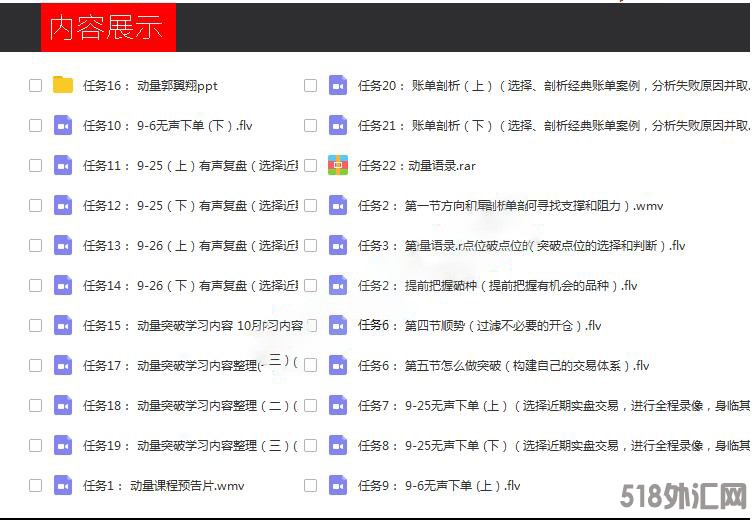Open file name 任务22：动量语录.rar
Viewport: 754px width, 520px height.
(416, 165)
